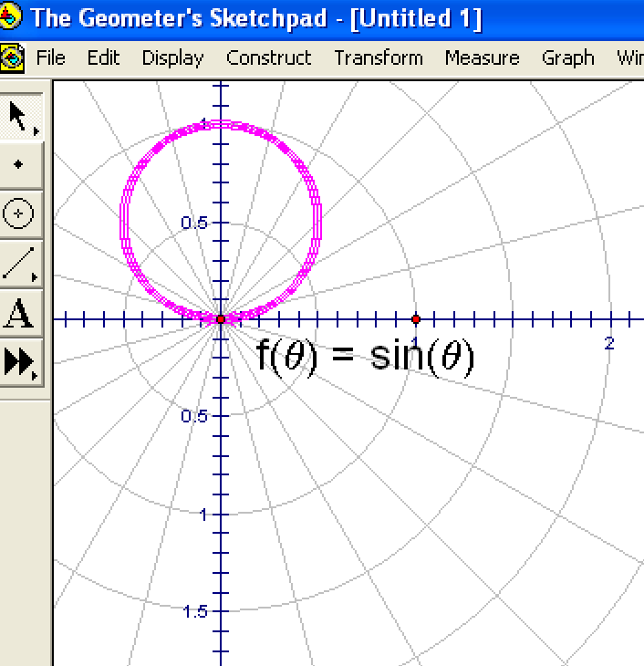Open the Graph menu
This screenshot has width=644, height=666.
(567, 57)
